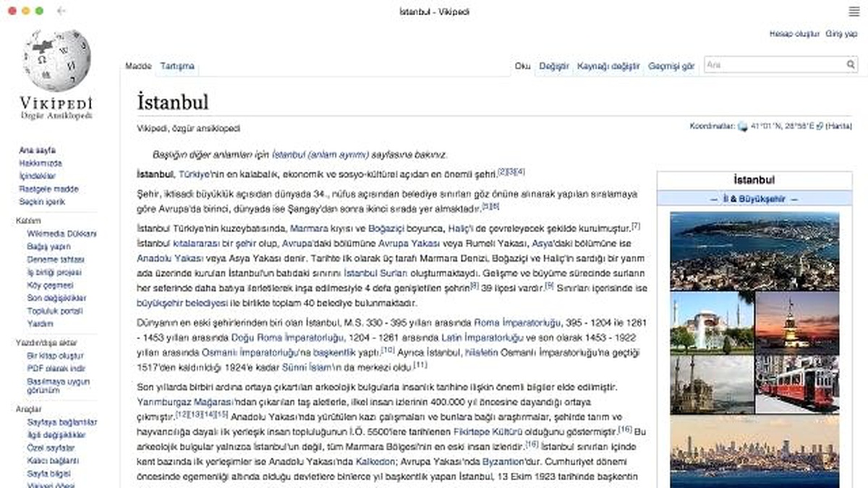Click the Bağış yapın link
Image resolution: width=868 pixels, height=488 pixels.
click(48, 247)
